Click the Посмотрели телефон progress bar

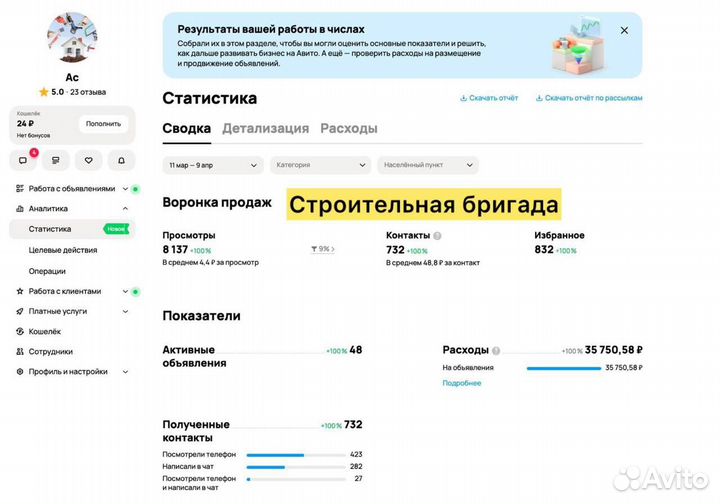[x=296, y=455]
